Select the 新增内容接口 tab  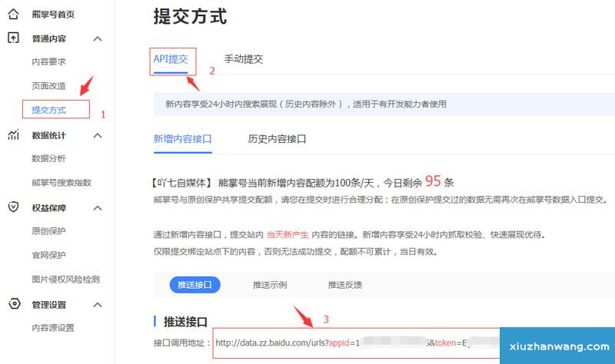coord(182,139)
